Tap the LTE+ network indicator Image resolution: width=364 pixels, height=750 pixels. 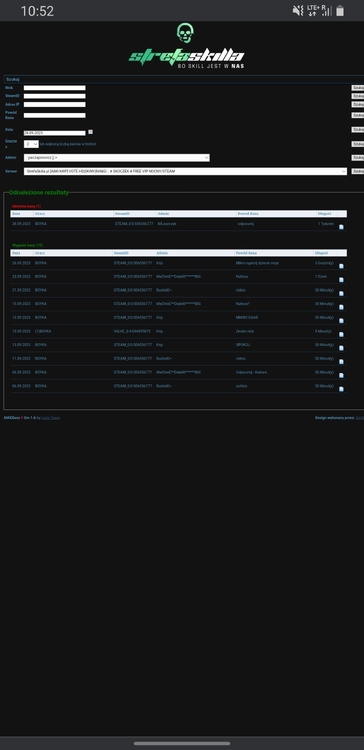[x=313, y=11]
